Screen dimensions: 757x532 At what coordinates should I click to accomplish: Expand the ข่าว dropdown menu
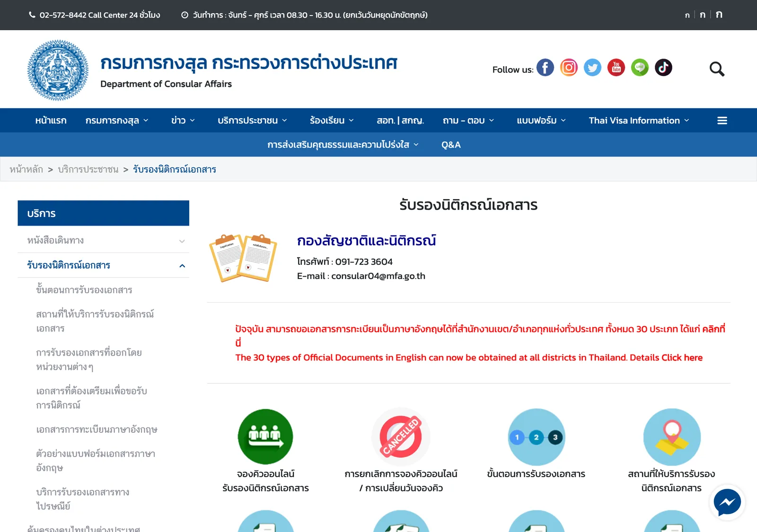183,121
